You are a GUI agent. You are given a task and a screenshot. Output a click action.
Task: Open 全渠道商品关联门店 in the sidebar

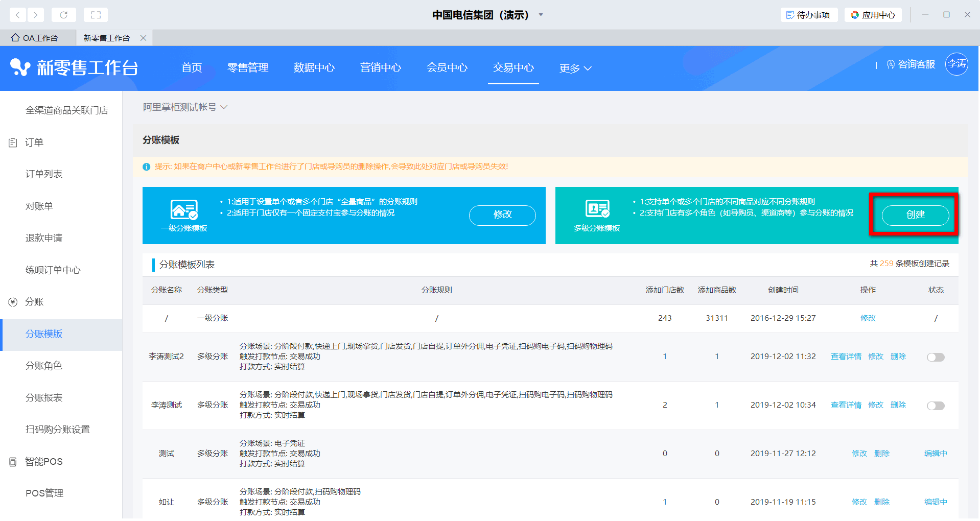coord(67,110)
